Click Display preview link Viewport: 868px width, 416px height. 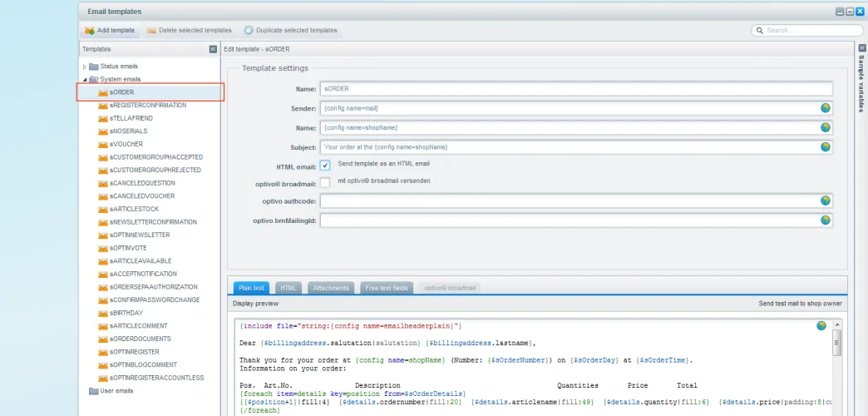(256, 304)
